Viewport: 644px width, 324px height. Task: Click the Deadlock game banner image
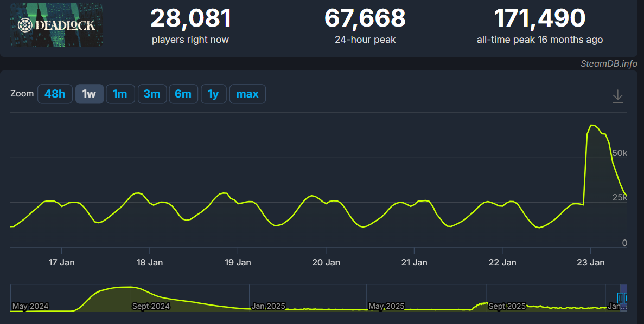56,24
